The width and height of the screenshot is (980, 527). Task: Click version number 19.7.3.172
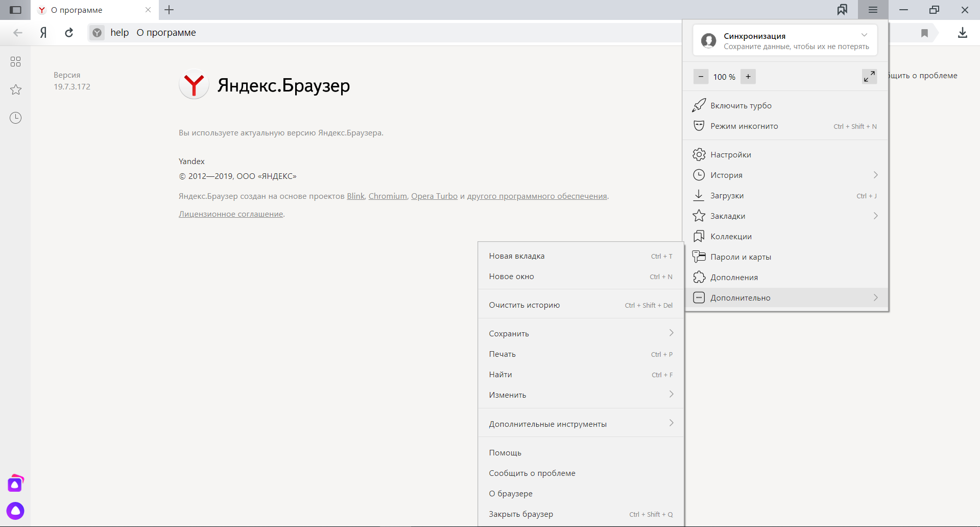[72, 86]
